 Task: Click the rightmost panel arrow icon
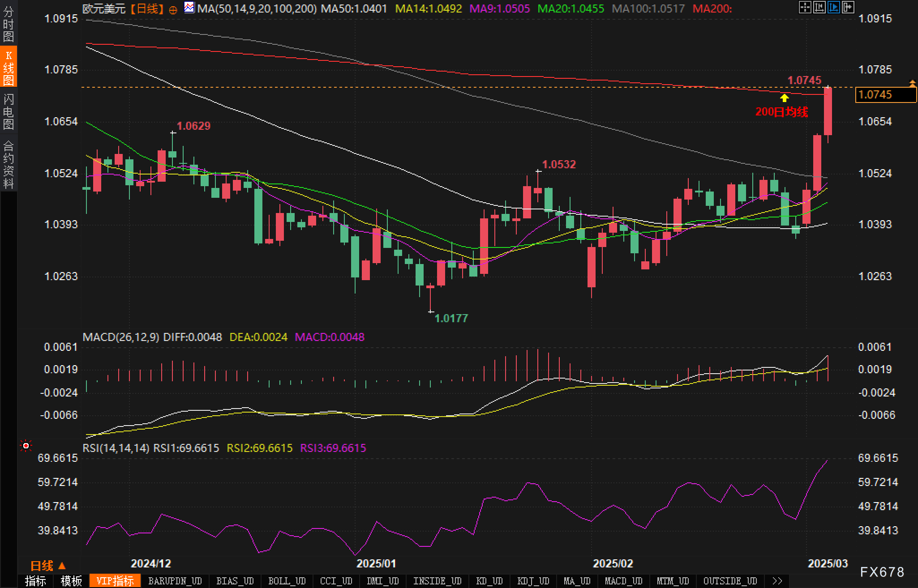(x=848, y=7)
